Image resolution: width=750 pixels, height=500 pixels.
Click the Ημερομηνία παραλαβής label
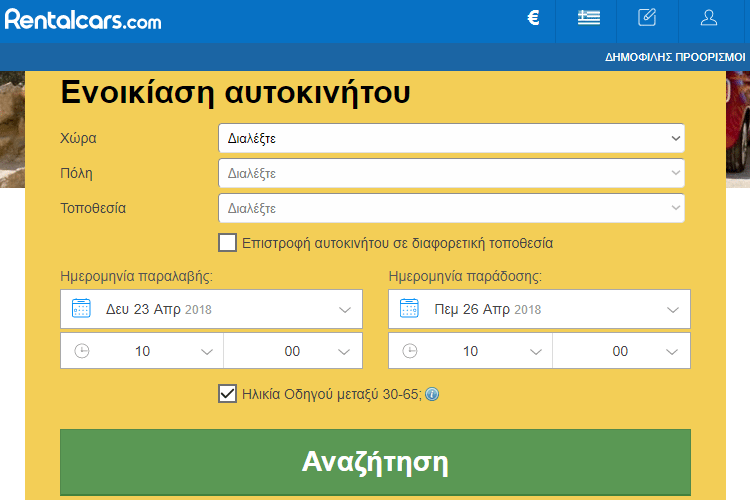pos(136,276)
